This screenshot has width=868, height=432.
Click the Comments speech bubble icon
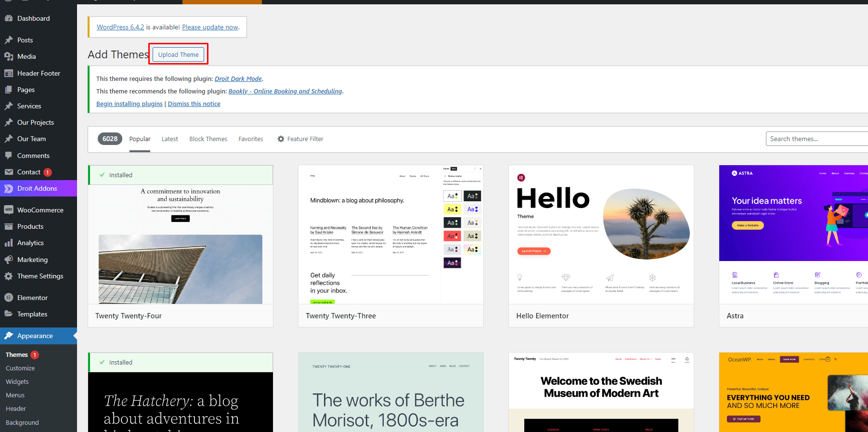tap(9, 156)
